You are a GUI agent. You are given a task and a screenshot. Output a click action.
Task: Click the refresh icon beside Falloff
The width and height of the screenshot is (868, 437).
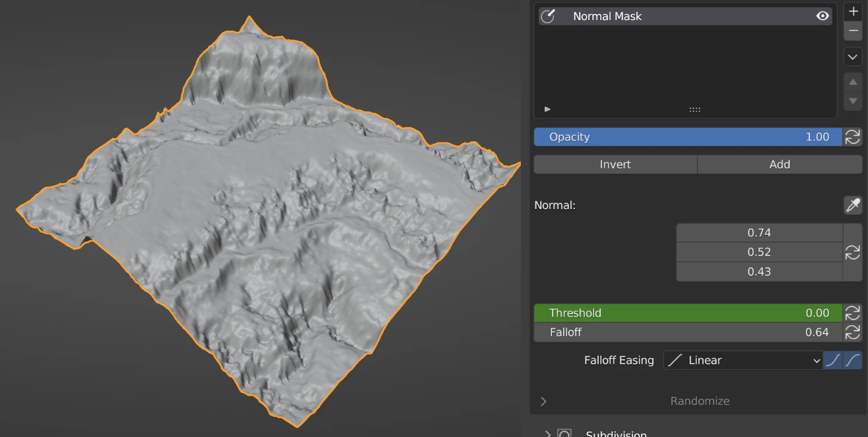[853, 332]
